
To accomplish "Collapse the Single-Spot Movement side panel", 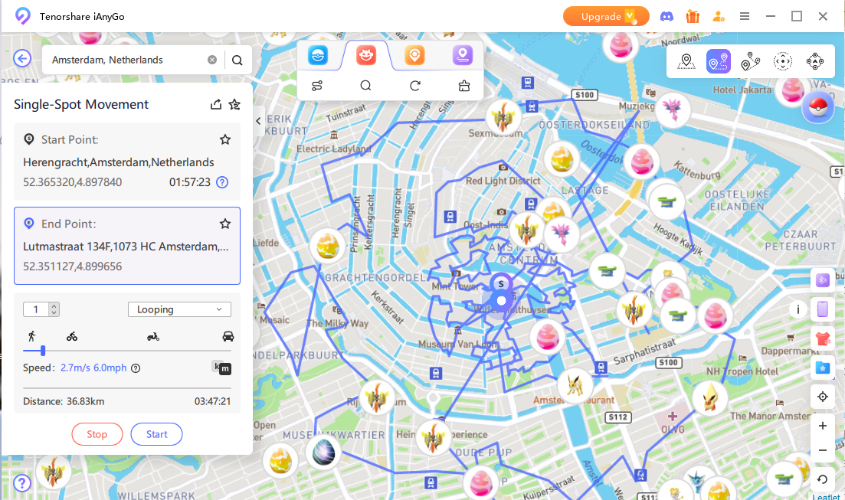I will click(258, 121).
